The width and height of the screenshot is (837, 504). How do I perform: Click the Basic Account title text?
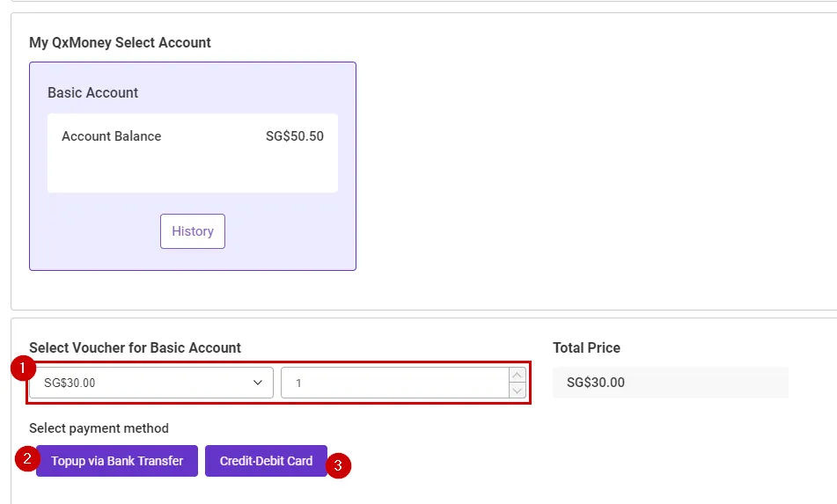pyautogui.click(x=92, y=92)
